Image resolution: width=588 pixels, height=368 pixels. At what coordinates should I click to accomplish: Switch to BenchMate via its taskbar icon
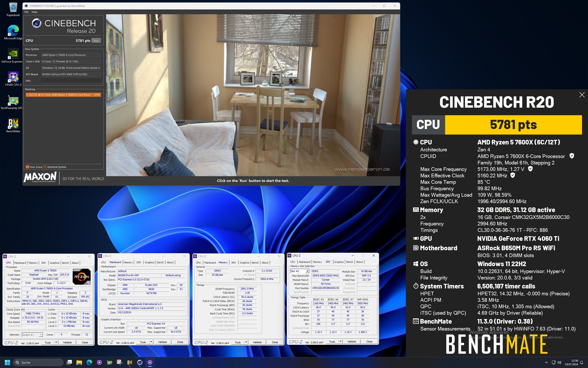point(130,362)
